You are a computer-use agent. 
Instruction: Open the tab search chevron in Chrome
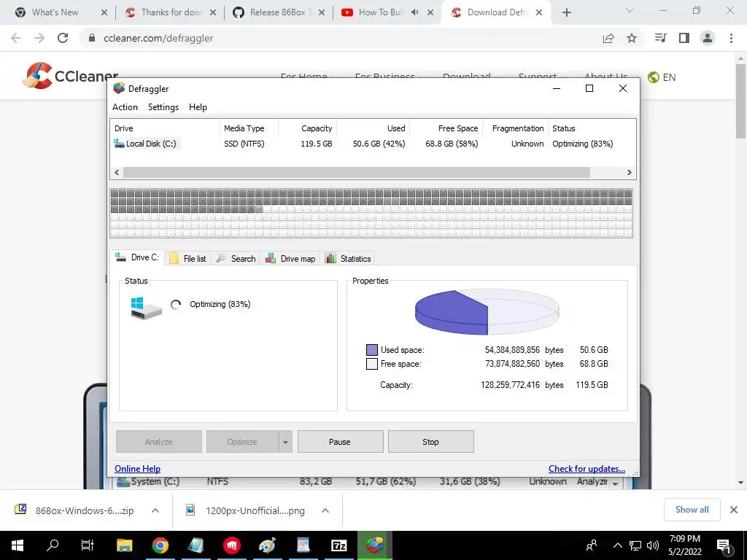[630, 10]
